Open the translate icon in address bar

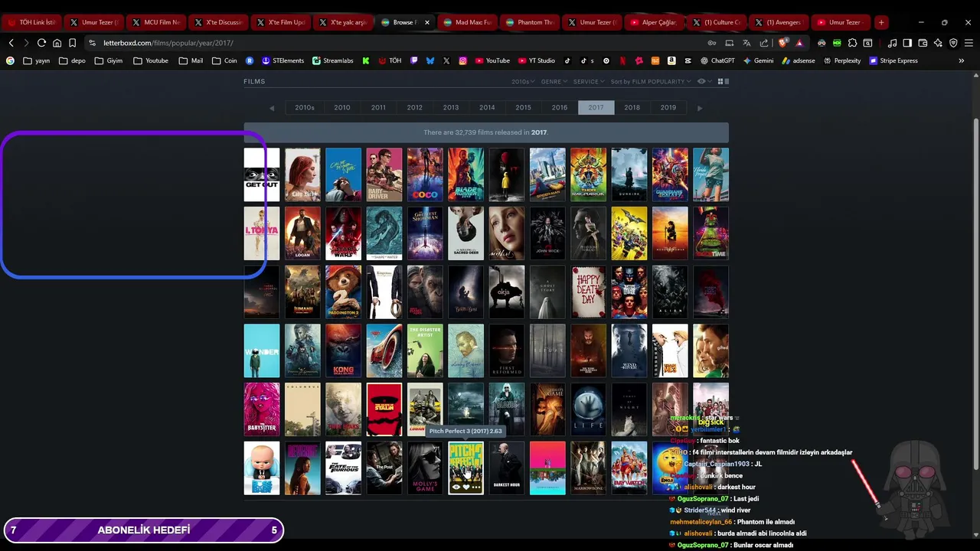tap(746, 43)
